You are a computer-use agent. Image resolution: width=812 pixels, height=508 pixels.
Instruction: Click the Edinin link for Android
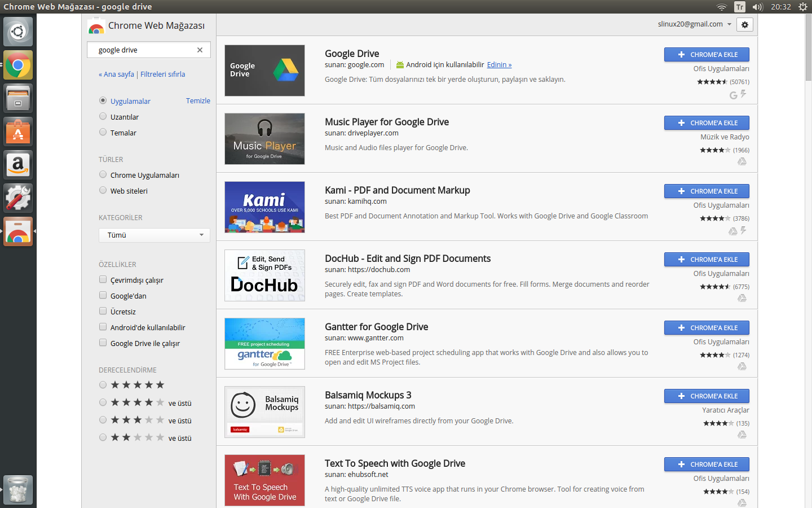[x=500, y=65]
